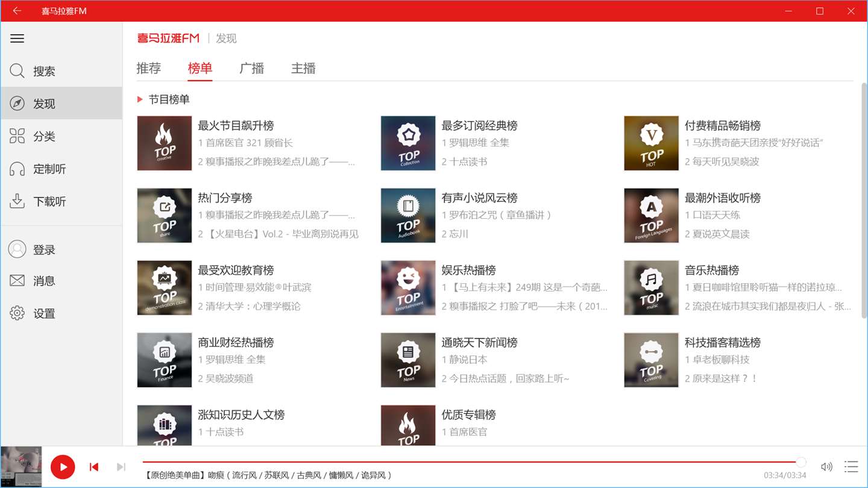The width and height of the screenshot is (868, 488).
Task: Open 最多订阅经典榜 TOP Collection icon
Action: [408, 143]
